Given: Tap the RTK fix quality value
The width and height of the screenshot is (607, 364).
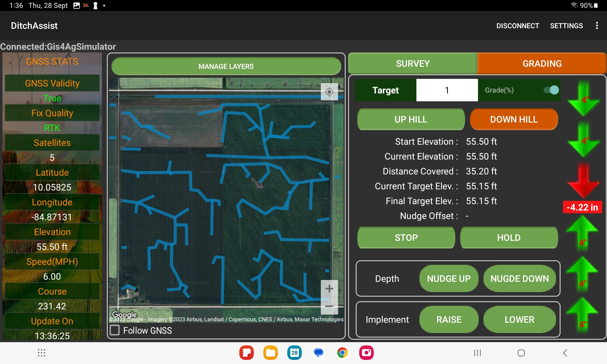Looking at the screenshot, I should pos(52,128).
